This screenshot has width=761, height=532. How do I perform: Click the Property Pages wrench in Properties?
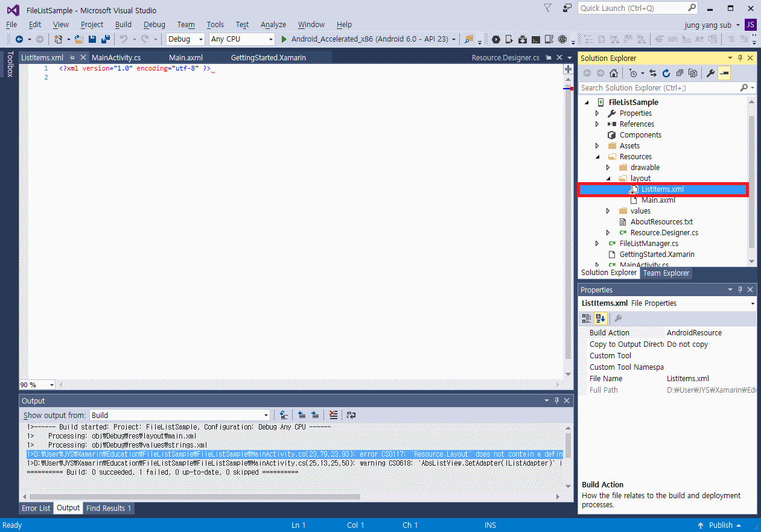click(x=618, y=318)
